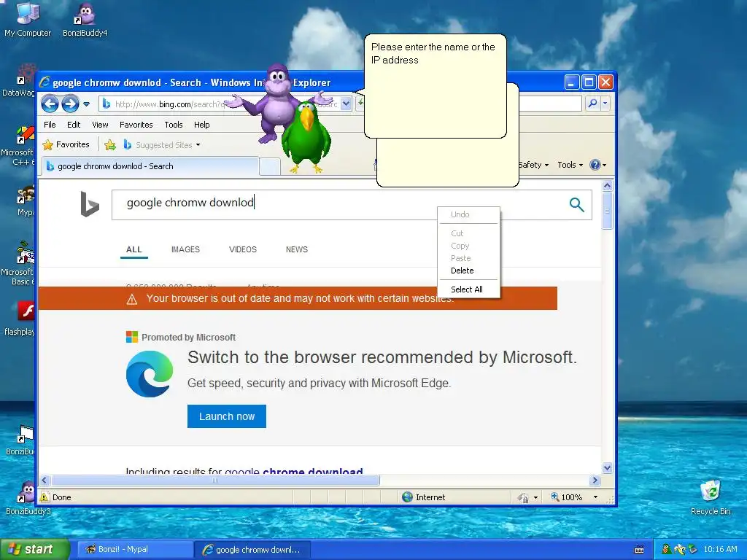Screen dimensions: 747x560
Task: Click the status bar warning Done icon
Action: coord(44,497)
